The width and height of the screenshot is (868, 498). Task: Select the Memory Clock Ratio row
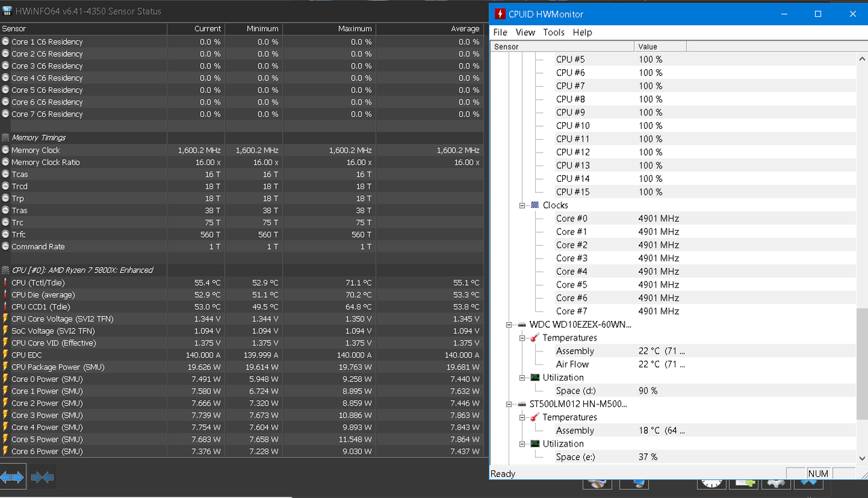241,162
